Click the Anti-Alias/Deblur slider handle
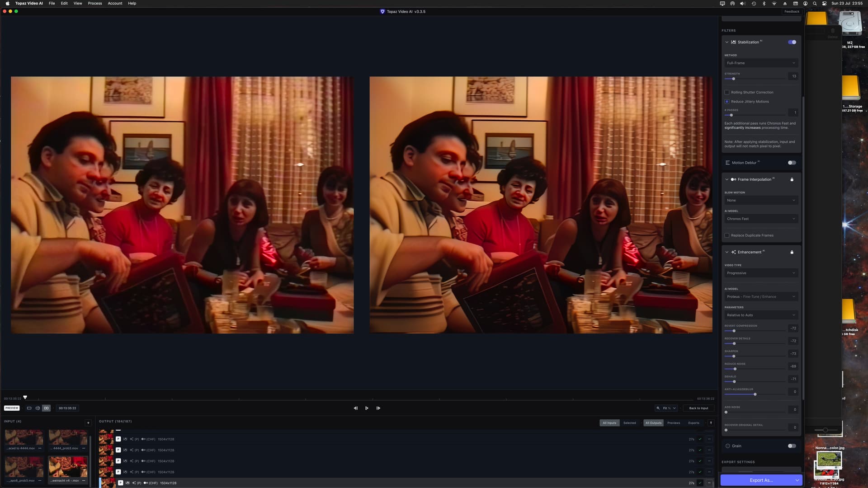This screenshot has width=868, height=488. point(755,394)
